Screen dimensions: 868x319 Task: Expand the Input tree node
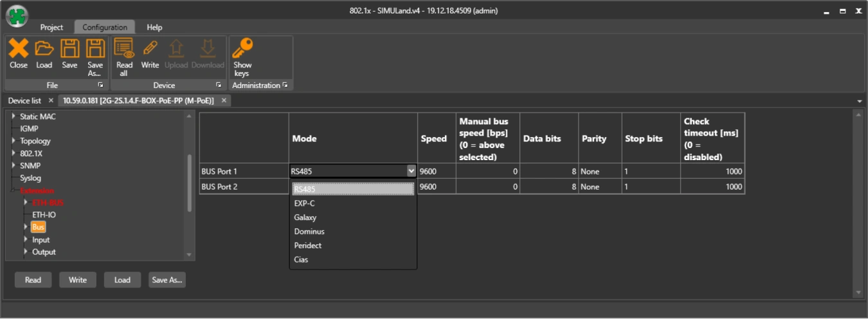tap(26, 240)
